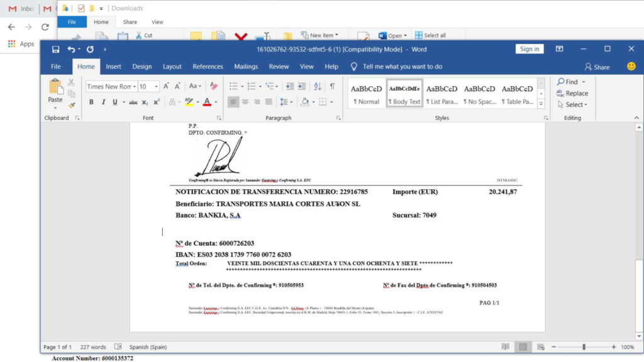The height and width of the screenshot is (362, 644).
Task: Center align the paragraph
Action: pos(245,102)
